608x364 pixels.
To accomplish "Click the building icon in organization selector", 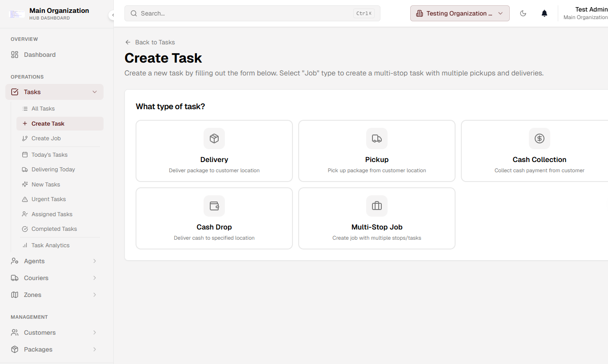I will 419,13.
